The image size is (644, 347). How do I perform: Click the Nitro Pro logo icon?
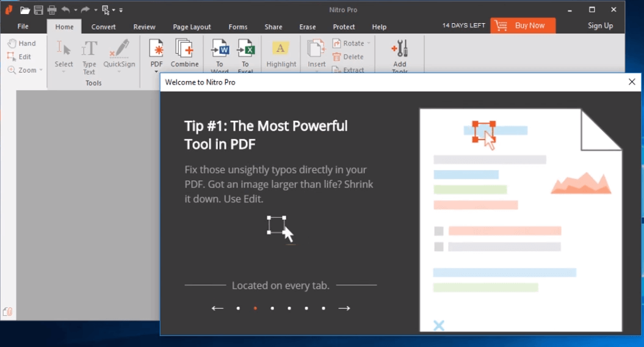pos(9,9)
